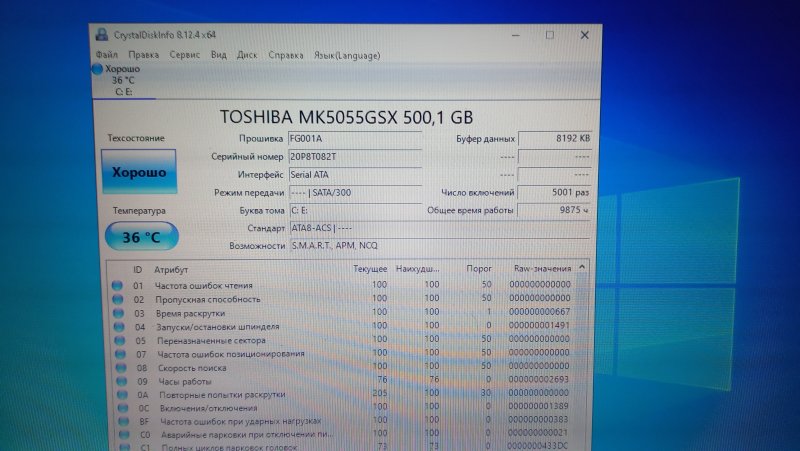Image resolution: width=800 pixels, height=451 pixels.
Task: Open the Вид menu
Action: (218, 55)
